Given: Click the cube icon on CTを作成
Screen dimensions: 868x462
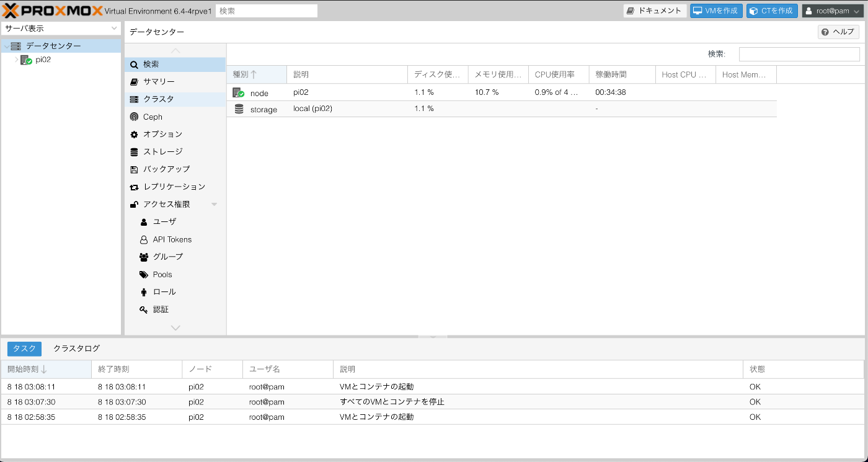Looking at the screenshot, I should [x=753, y=11].
